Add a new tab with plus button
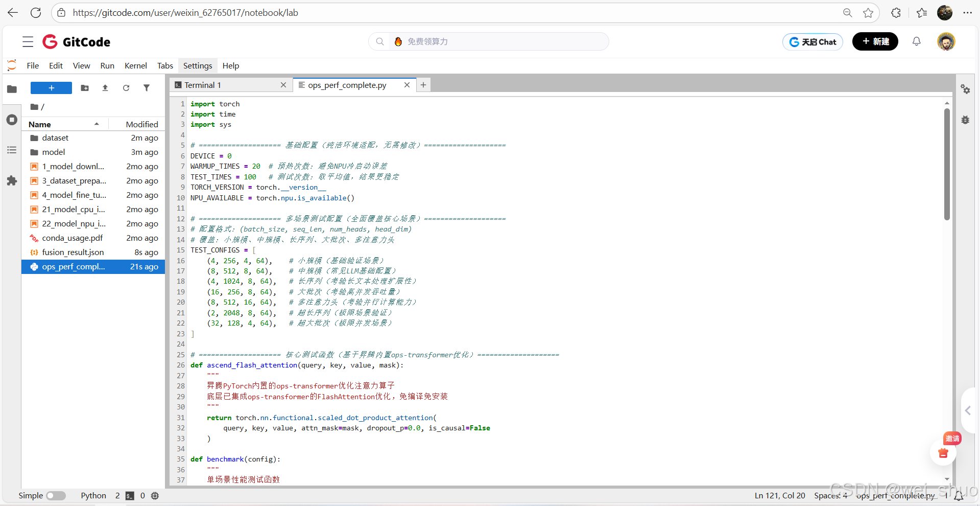 (423, 85)
